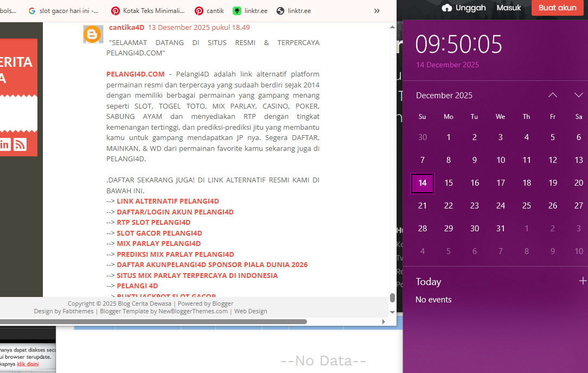Image resolution: width=588 pixels, height=373 pixels.
Task: Open the Kotak Teks Minimali Pinterest bookmark
Action: click(x=148, y=11)
